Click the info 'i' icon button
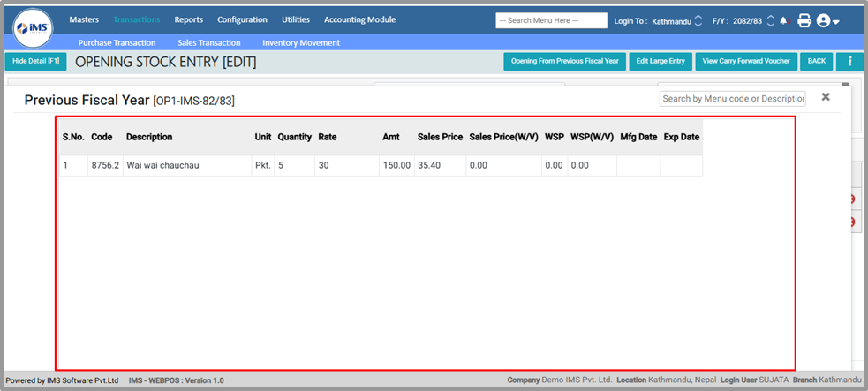Screen dimensions: 868x391 [849, 61]
